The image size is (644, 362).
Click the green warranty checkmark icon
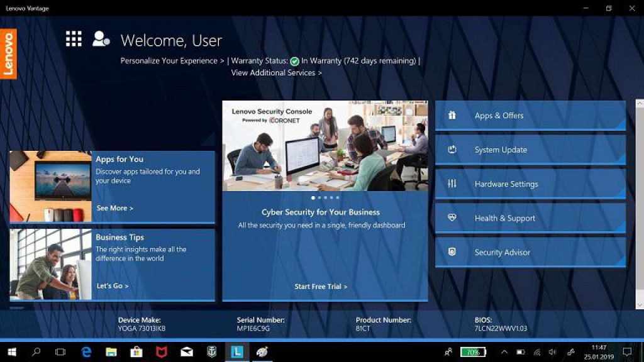294,61
